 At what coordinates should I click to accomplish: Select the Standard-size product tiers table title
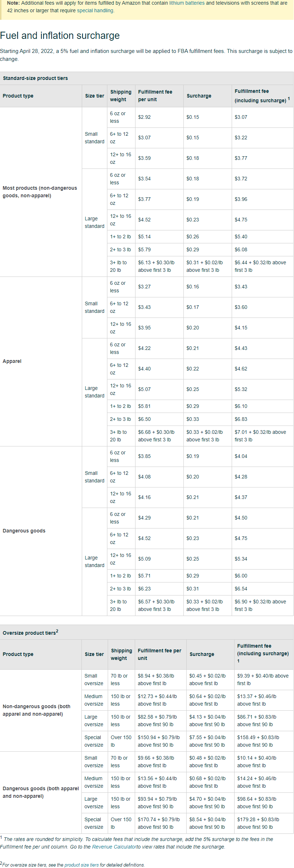click(35, 78)
